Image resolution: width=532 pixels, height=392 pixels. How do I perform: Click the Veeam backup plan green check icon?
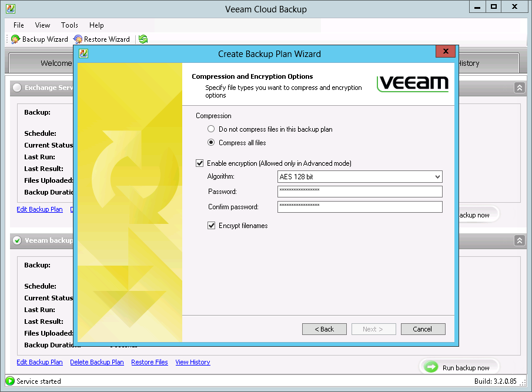[x=17, y=240]
